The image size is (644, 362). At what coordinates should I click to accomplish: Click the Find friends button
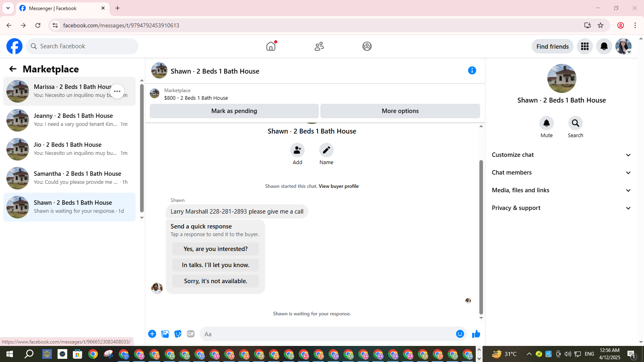[x=553, y=46]
